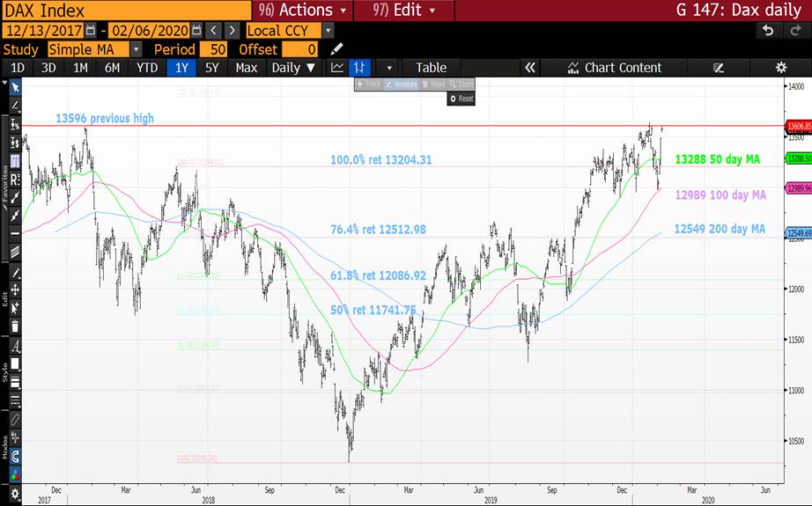Click the start date field 12/13/2017
The image size is (812, 506).
tap(43, 31)
